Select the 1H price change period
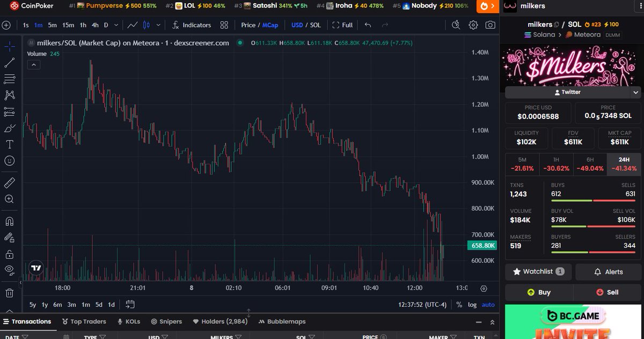The height and width of the screenshot is (339, 644). (x=555, y=165)
